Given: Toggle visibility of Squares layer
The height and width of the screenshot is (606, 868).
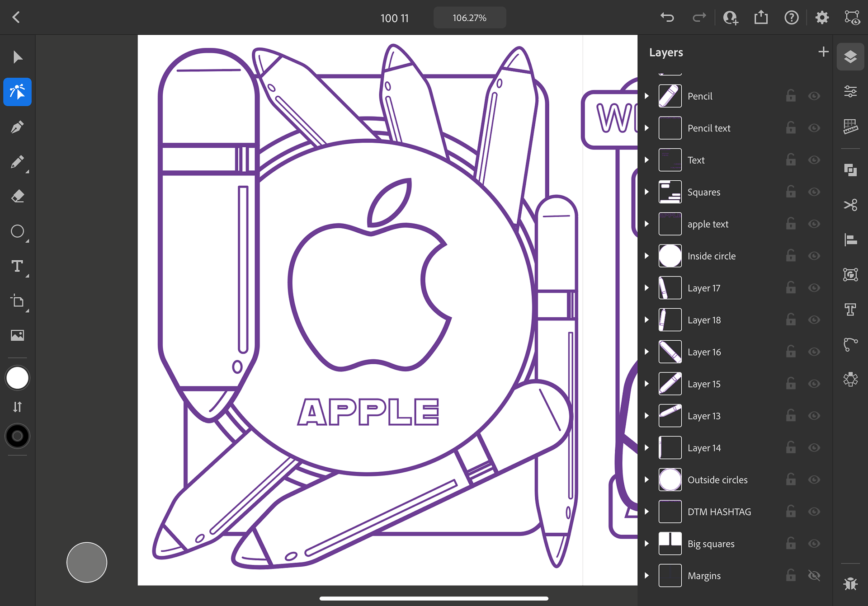Looking at the screenshot, I should [814, 192].
